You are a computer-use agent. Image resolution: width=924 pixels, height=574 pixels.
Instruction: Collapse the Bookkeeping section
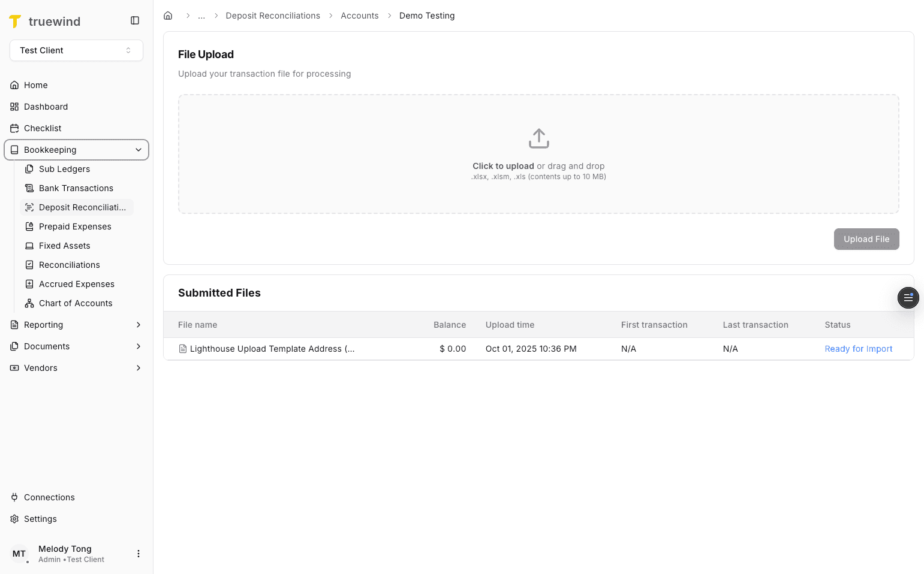tap(139, 150)
